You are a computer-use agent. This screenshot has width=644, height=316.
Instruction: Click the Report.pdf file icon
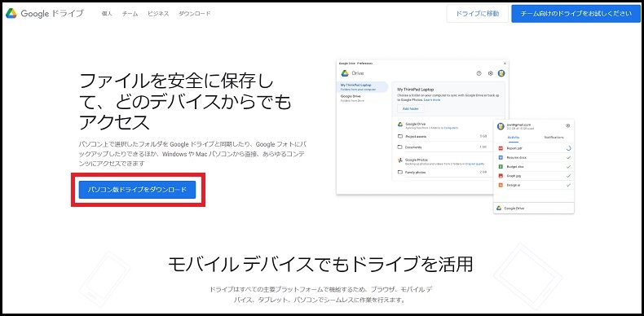(x=501, y=147)
